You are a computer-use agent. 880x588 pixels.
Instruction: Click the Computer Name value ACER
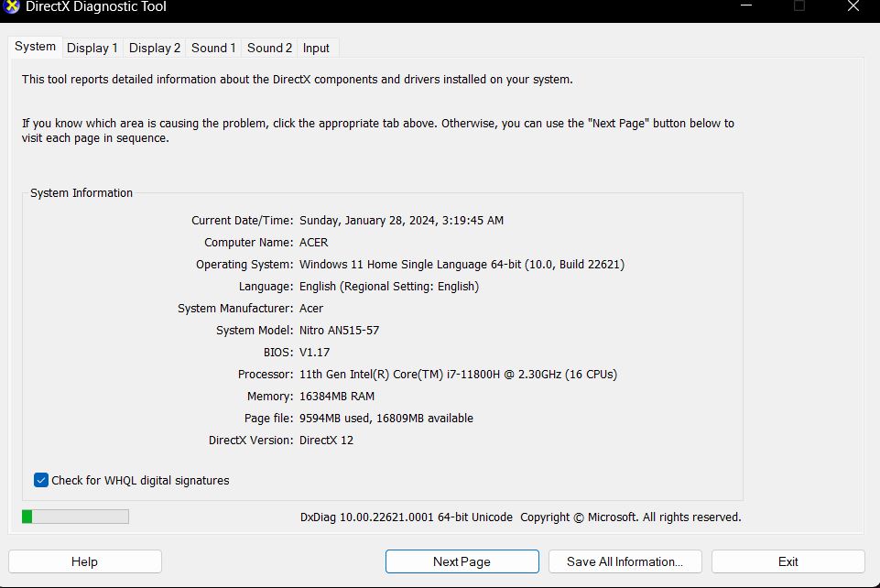[313, 243]
